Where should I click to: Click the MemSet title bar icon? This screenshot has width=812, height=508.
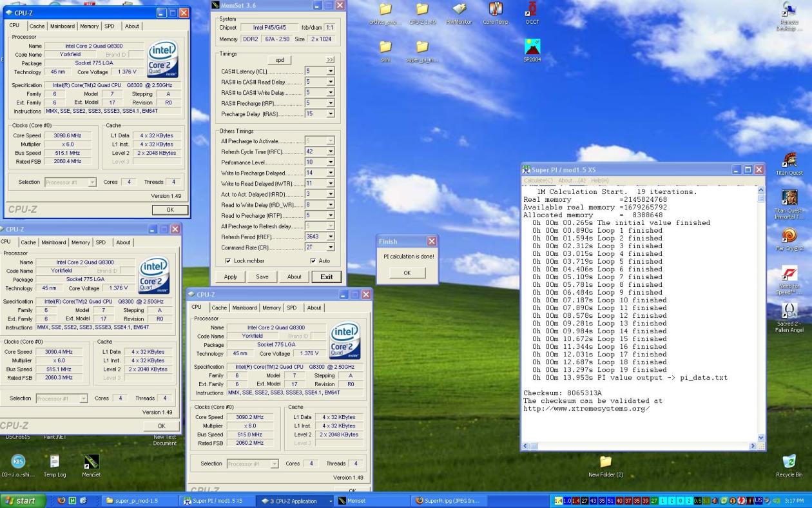215,5
